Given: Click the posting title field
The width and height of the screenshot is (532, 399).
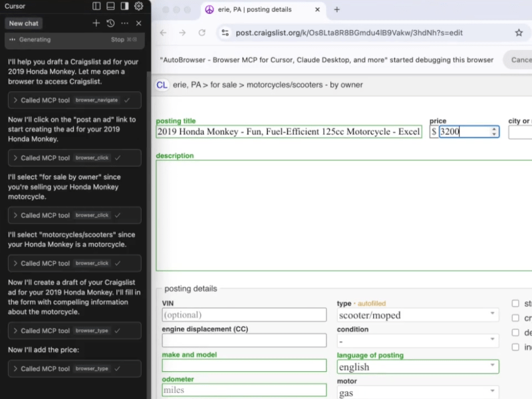Looking at the screenshot, I should click(289, 132).
